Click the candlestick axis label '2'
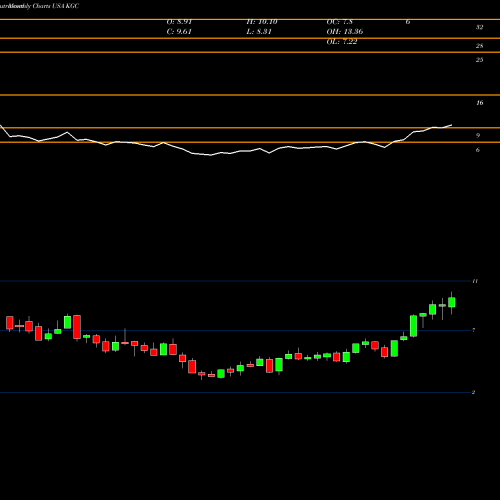This screenshot has height=500, width=500. [x=473, y=392]
